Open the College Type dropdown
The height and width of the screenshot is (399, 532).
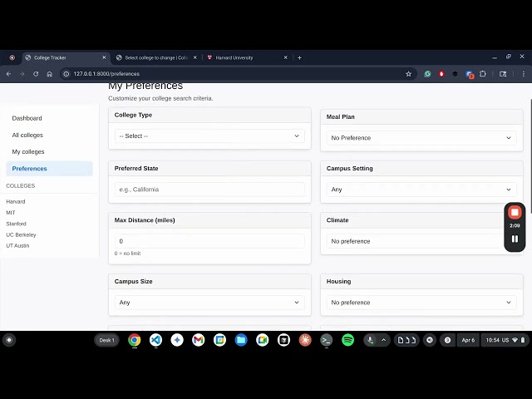[209, 136]
